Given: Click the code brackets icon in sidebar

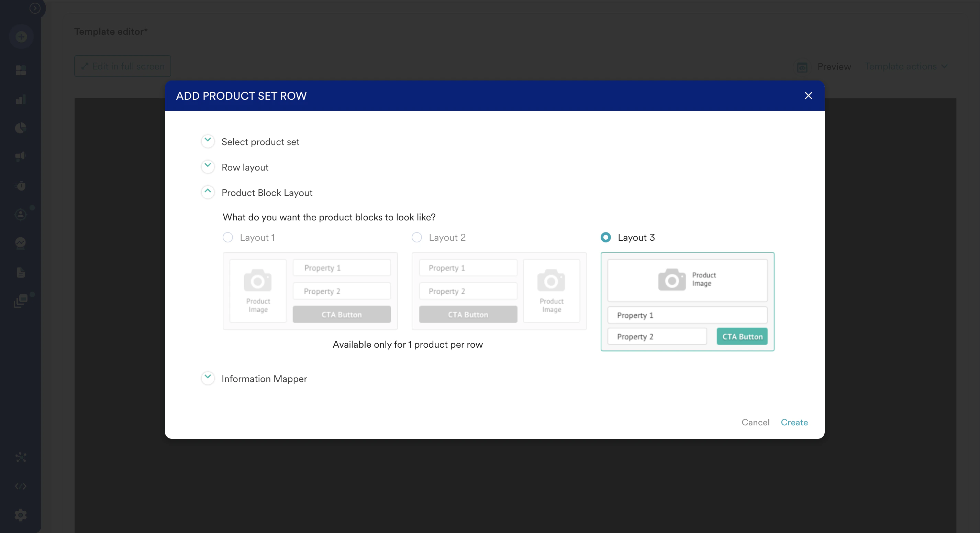Looking at the screenshot, I should pyautogui.click(x=21, y=486).
